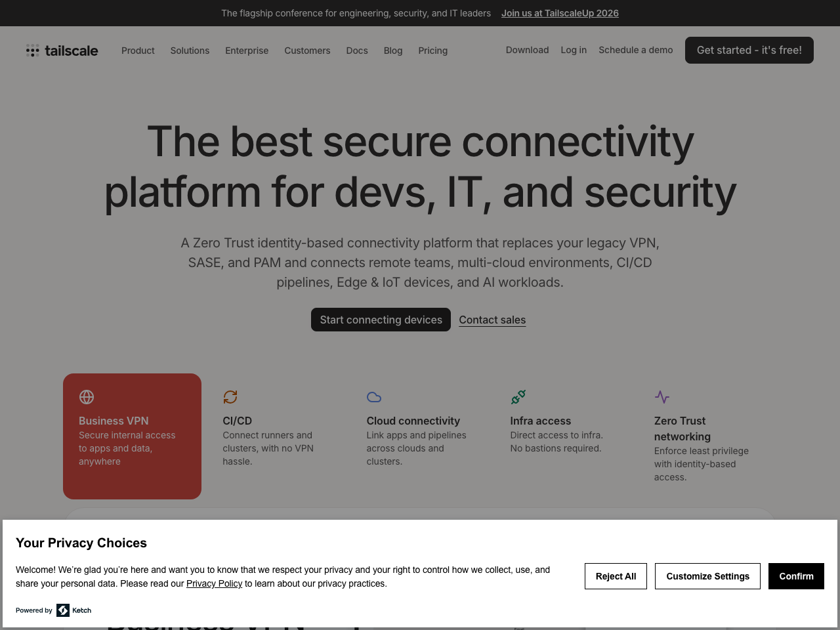Screen dimensions: 840x630
Task: Click Start connecting devices button
Action: pos(381,320)
